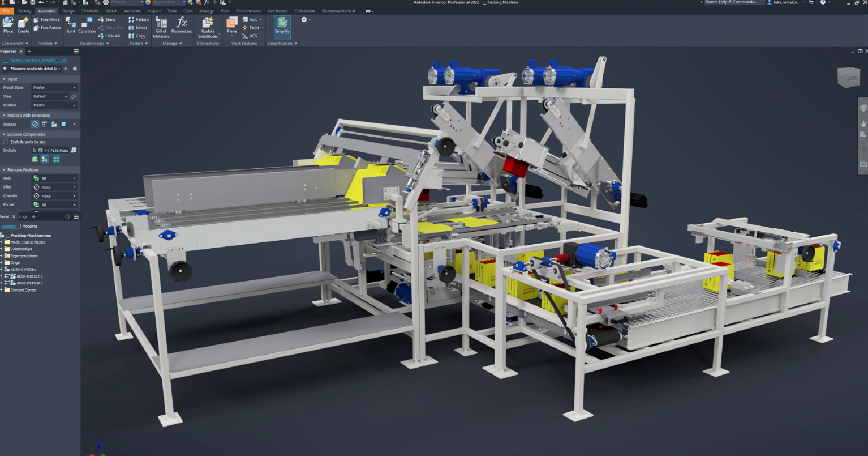The image size is (868, 456).
Task: Select the no-envelope Replace option
Action: click(x=35, y=124)
